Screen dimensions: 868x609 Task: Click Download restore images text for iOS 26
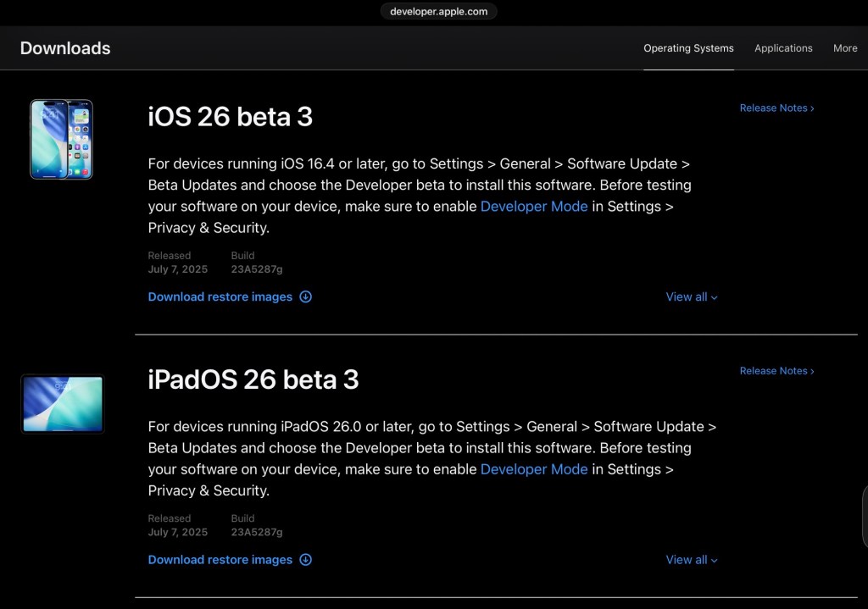coord(220,296)
